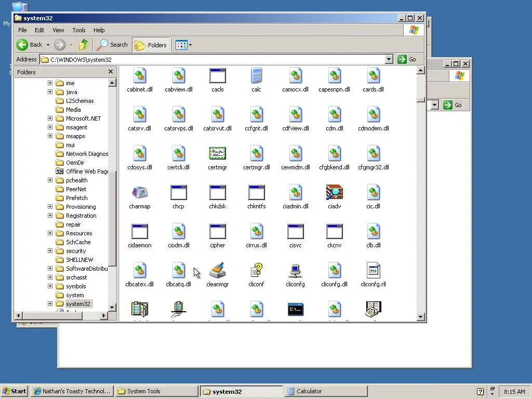This screenshot has height=399, width=532.
Task: Select the Offline Web Pages tree item
Action: pos(82,171)
